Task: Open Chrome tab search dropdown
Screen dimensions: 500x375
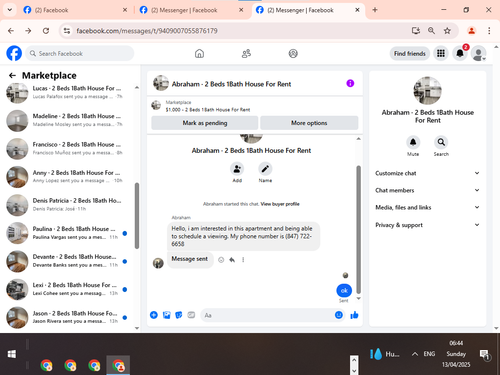Action: pyautogui.click(x=10, y=10)
